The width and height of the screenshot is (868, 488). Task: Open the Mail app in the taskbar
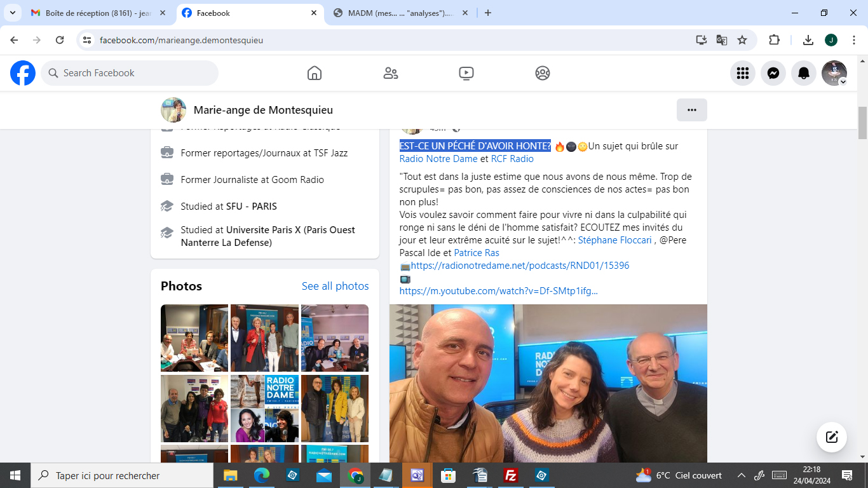324,475
